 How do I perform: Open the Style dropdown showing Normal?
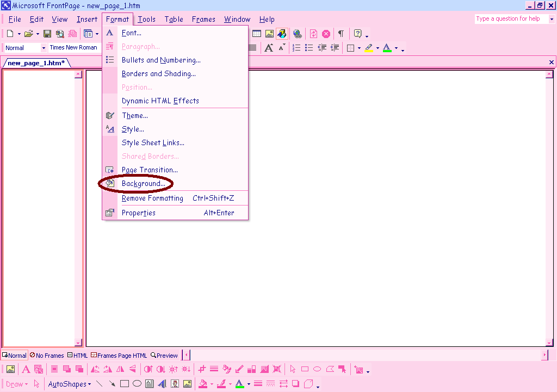[x=44, y=48]
